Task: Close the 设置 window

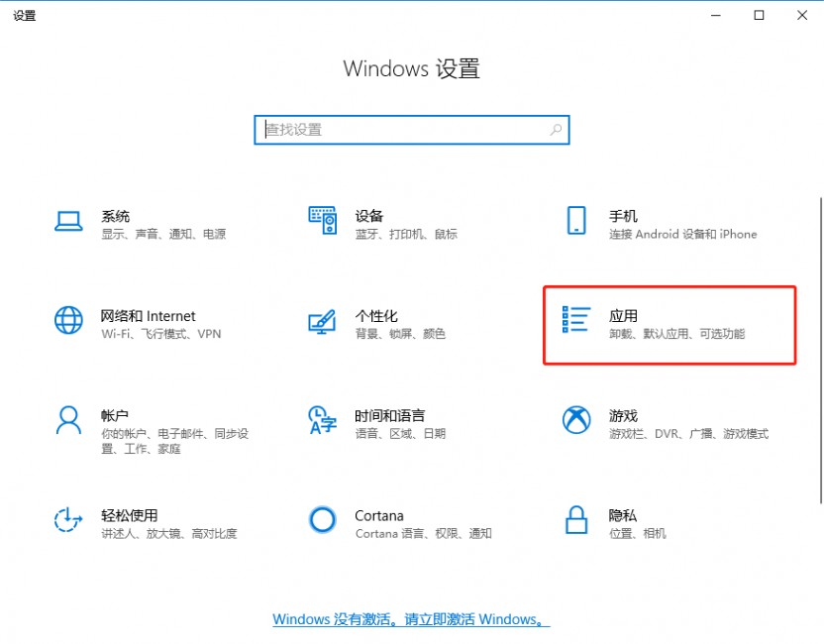Action: 801,15
